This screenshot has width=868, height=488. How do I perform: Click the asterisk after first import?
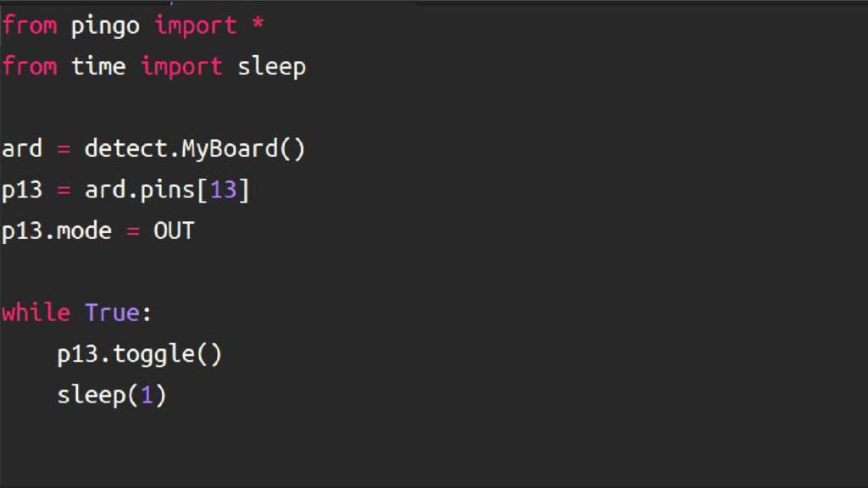[x=258, y=25]
